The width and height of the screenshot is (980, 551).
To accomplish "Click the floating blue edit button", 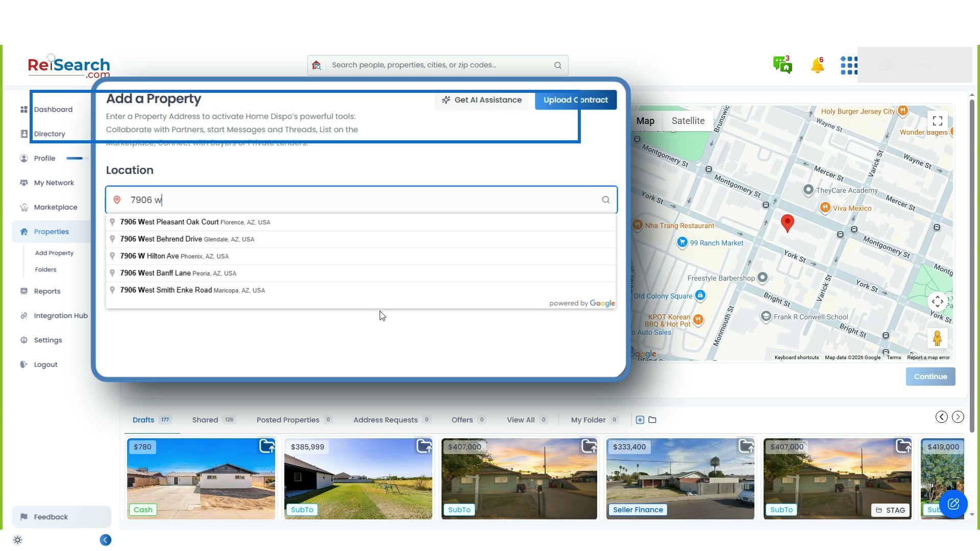I will coord(953,504).
